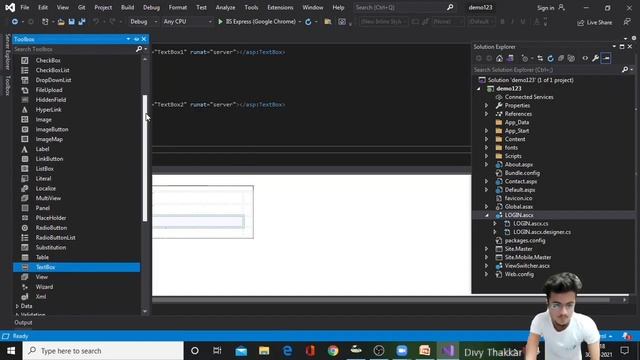640x360 pixels.
Task: Open the Any CPU platform dropdown
Action: pos(187,22)
